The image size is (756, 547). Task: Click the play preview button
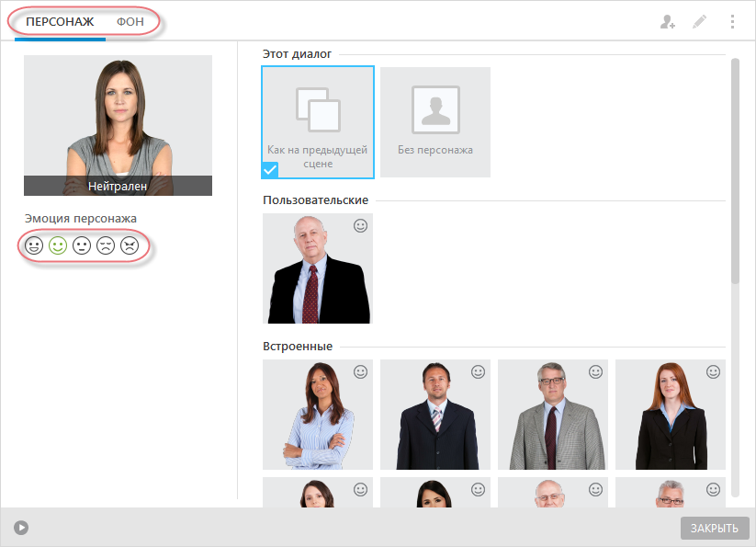point(21,528)
